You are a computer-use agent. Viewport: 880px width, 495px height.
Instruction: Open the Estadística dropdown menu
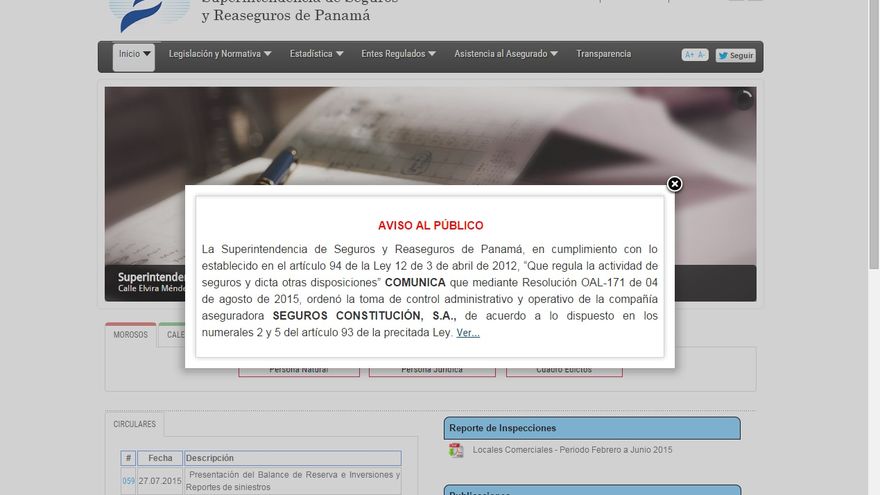click(316, 54)
